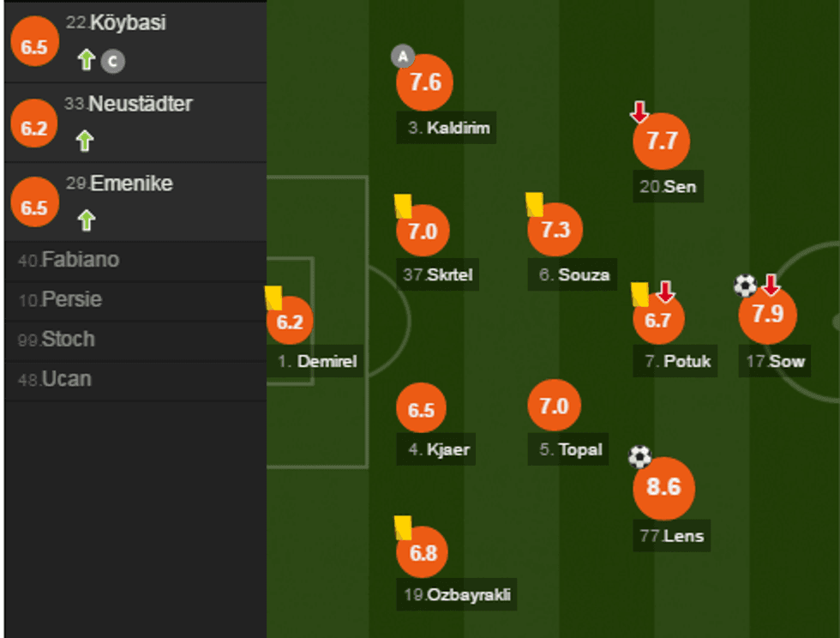
Task: Select the goal icon next to Lens
Action: point(640,455)
